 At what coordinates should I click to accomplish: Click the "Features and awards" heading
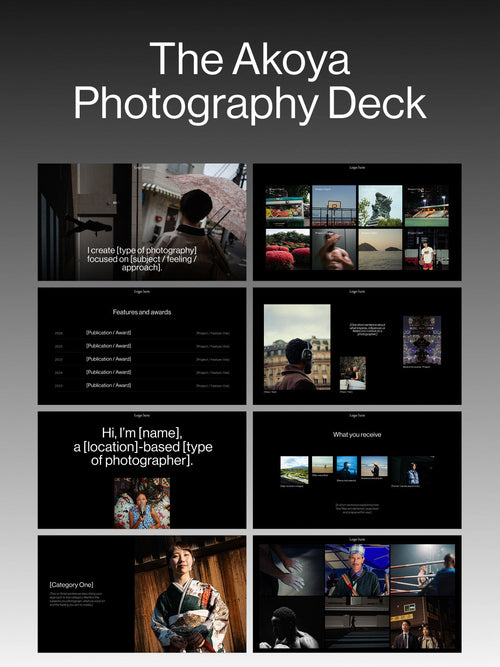click(x=142, y=312)
